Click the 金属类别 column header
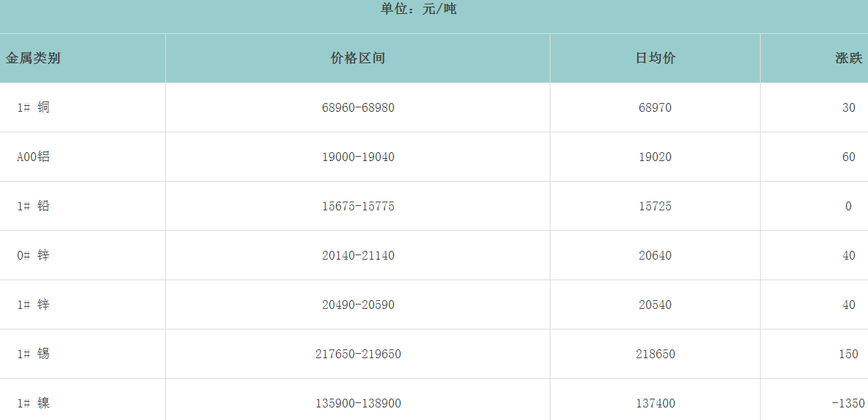This screenshot has height=420, width=868. [33, 58]
